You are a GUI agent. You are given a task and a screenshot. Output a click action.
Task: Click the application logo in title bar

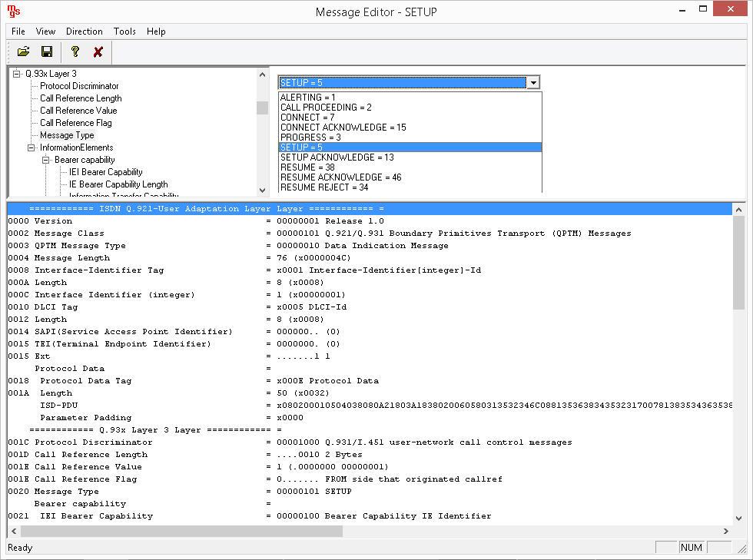(14, 11)
